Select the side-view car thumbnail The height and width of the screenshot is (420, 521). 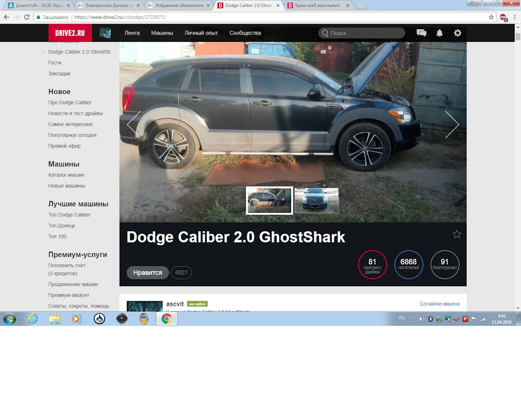point(269,201)
